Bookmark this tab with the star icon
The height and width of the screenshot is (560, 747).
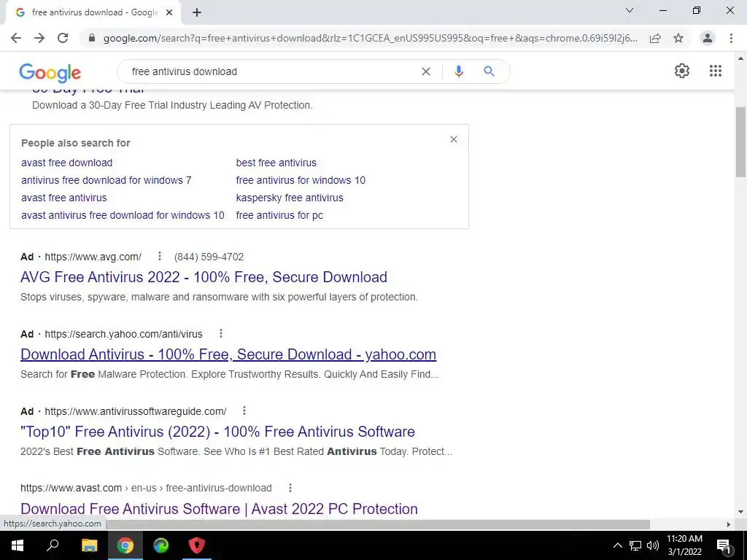(x=678, y=38)
